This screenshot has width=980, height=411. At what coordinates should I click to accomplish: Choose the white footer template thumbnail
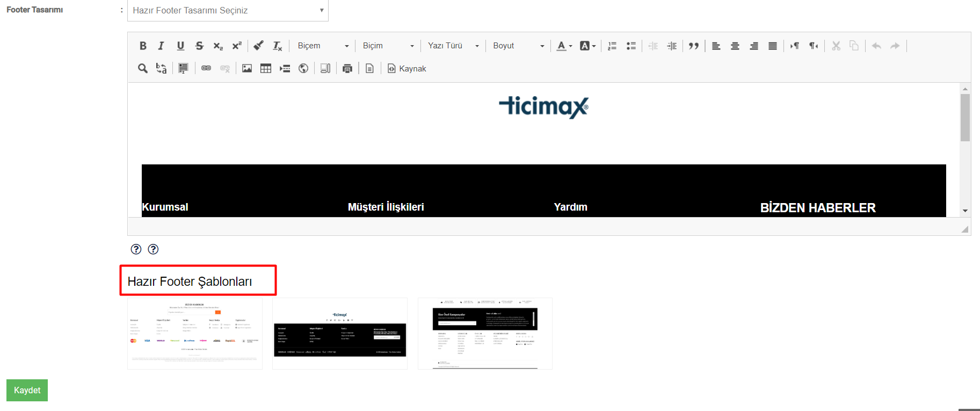tap(195, 334)
